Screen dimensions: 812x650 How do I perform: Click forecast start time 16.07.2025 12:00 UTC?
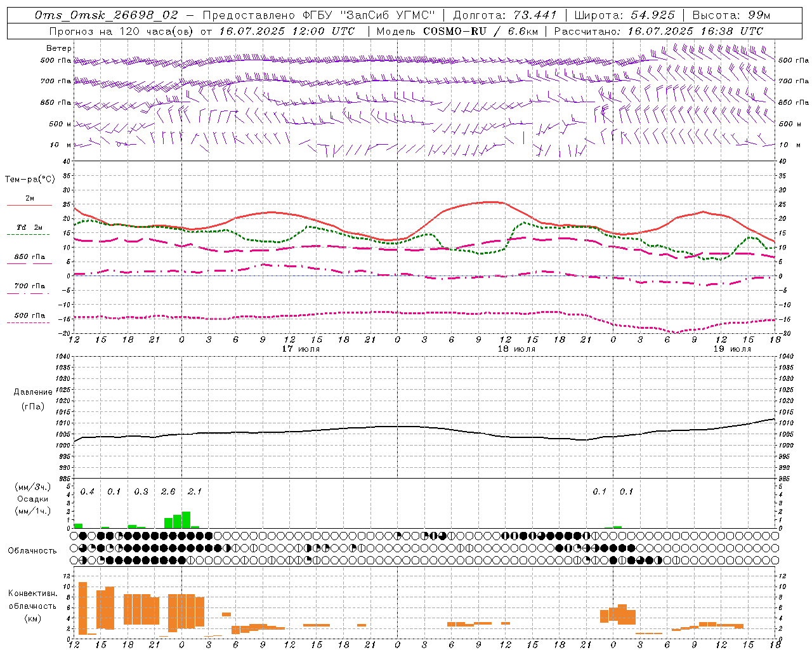tap(287, 31)
